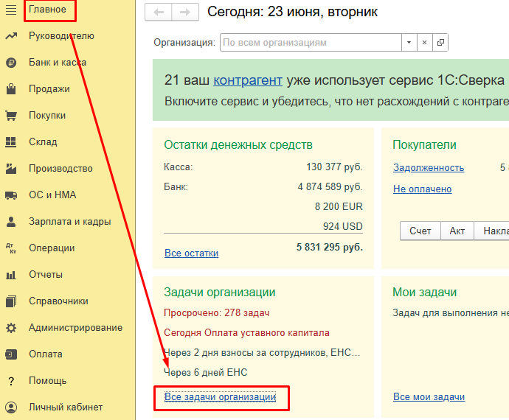Click the Счет button
Image resolution: width=509 pixels, height=420 pixels.
[420, 231]
